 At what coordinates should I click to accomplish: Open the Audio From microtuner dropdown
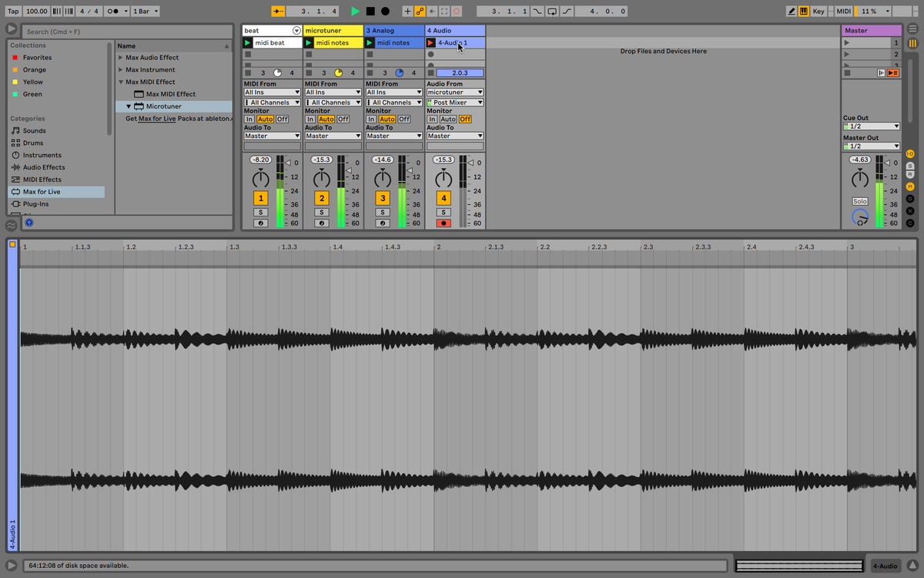tap(454, 92)
